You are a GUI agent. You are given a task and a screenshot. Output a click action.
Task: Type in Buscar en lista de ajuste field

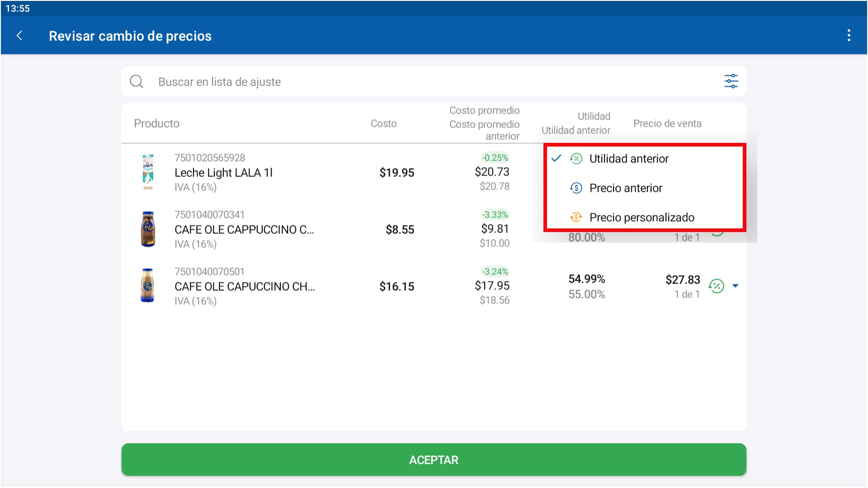(407, 82)
